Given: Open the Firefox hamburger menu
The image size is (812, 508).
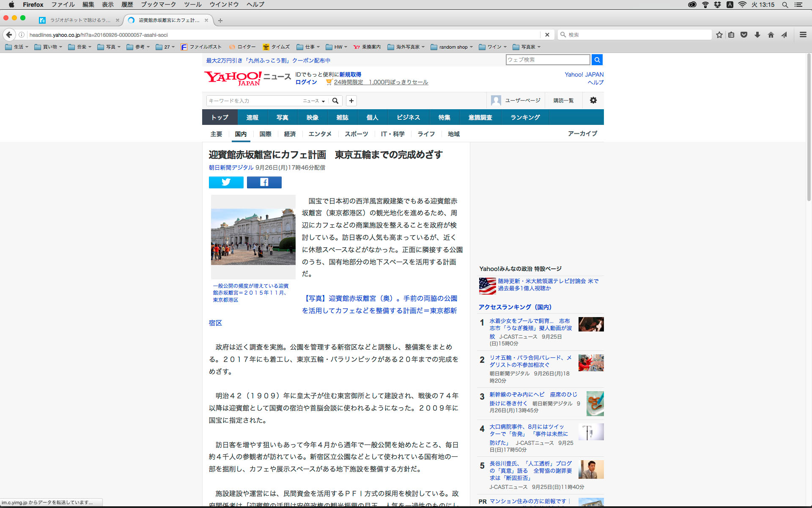Looking at the screenshot, I should click(803, 35).
